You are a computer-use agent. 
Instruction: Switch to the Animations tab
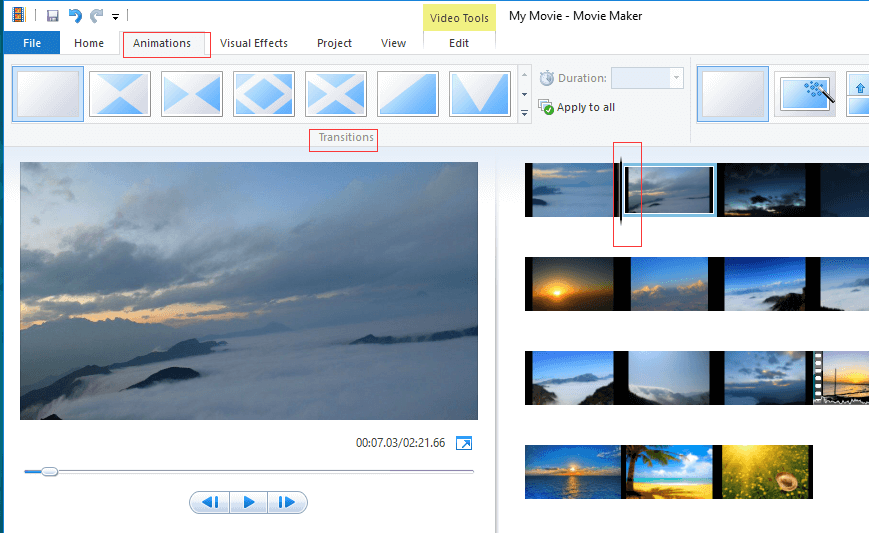(x=162, y=43)
